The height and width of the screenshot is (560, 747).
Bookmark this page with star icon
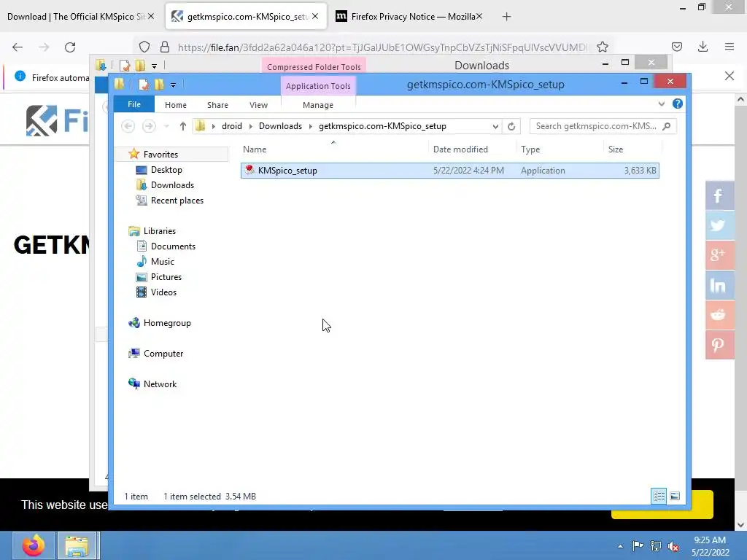pos(602,47)
